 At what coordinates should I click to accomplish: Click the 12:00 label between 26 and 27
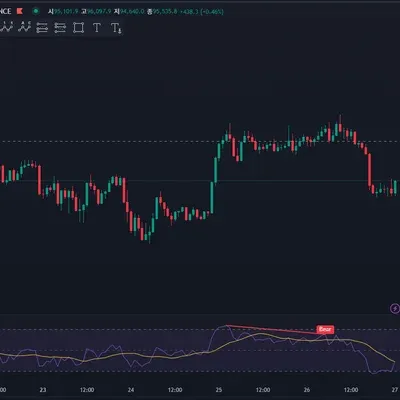[351, 390]
